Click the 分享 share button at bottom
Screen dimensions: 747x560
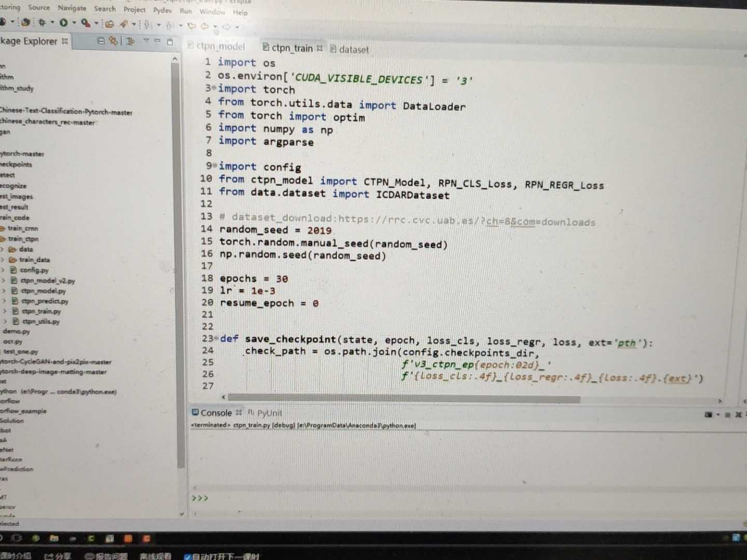(57, 556)
